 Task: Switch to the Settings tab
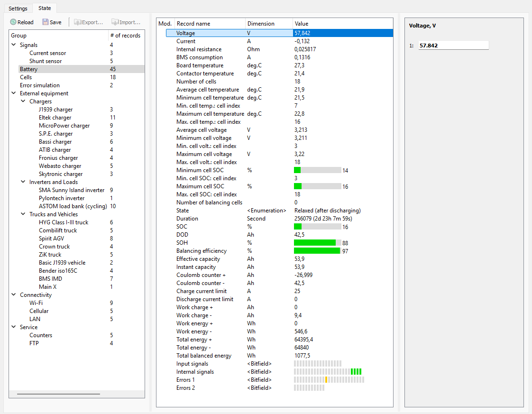point(18,9)
